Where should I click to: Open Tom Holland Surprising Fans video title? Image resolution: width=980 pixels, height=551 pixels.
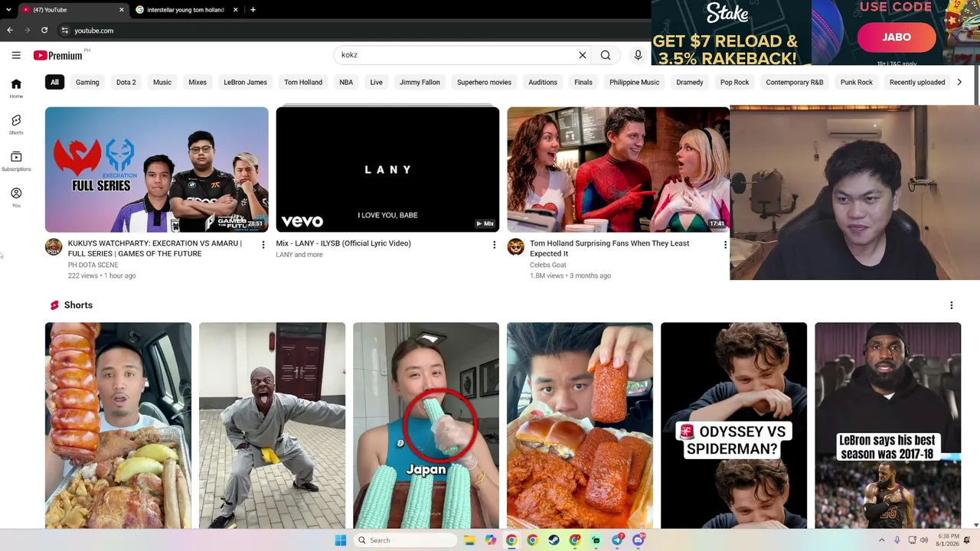coord(609,248)
